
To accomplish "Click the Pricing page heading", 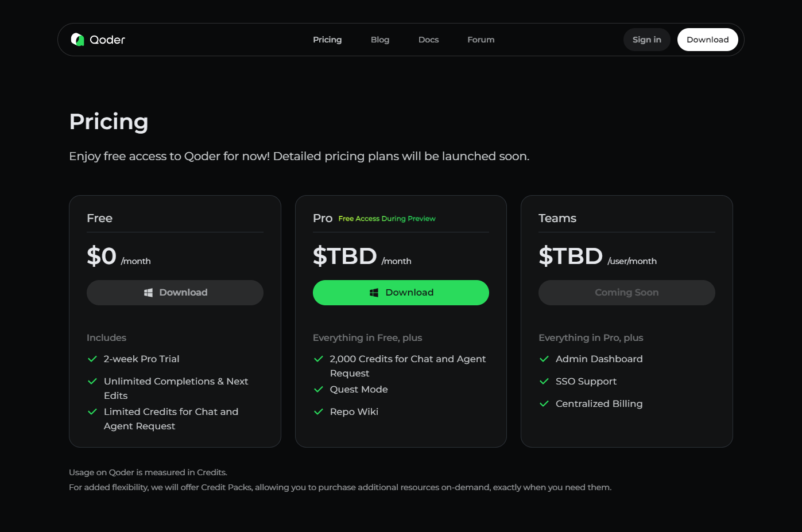I will (109, 122).
